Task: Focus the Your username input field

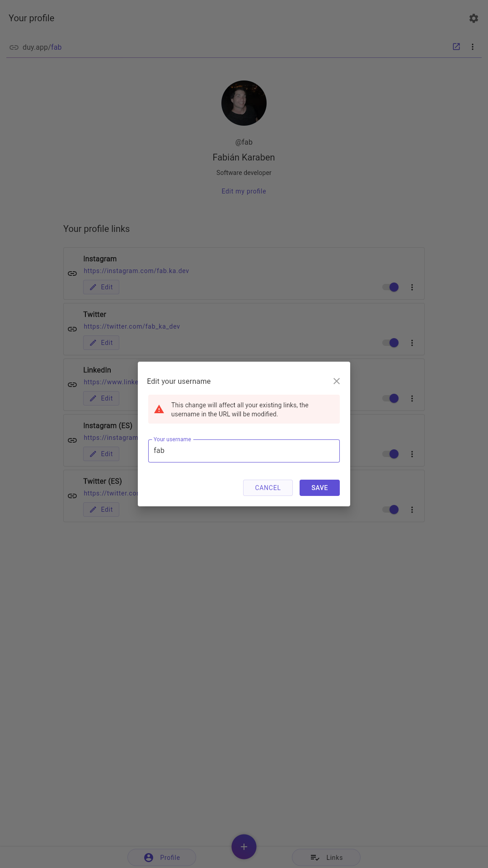Action: (244, 451)
